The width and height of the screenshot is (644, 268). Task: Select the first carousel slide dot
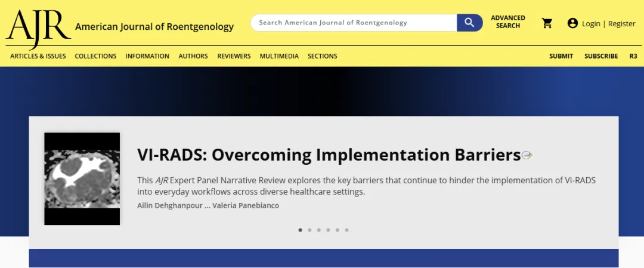300,230
